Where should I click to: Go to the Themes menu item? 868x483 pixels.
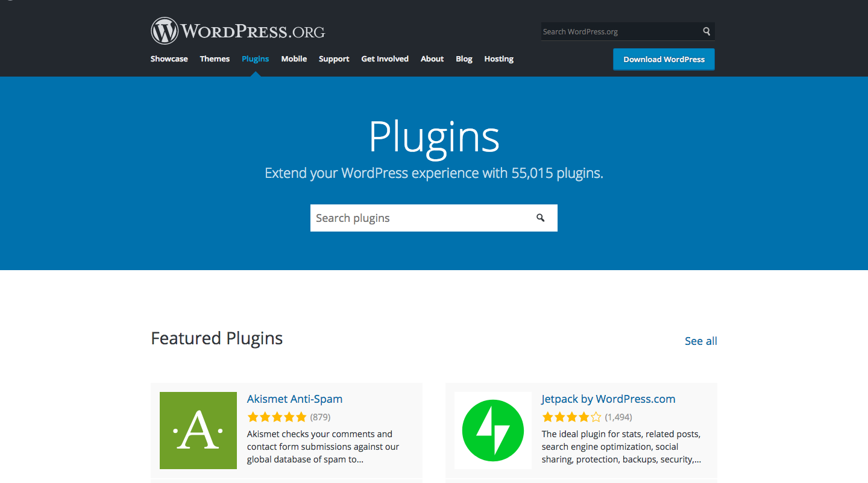tap(215, 58)
